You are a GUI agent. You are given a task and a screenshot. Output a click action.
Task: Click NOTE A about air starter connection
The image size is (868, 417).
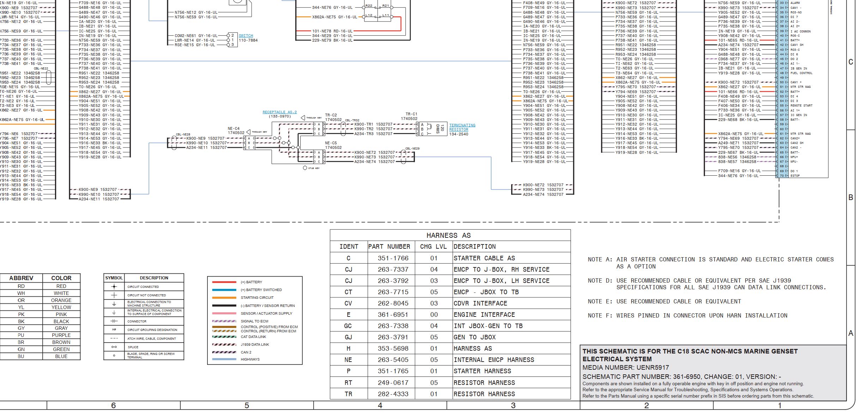click(x=711, y=263)
